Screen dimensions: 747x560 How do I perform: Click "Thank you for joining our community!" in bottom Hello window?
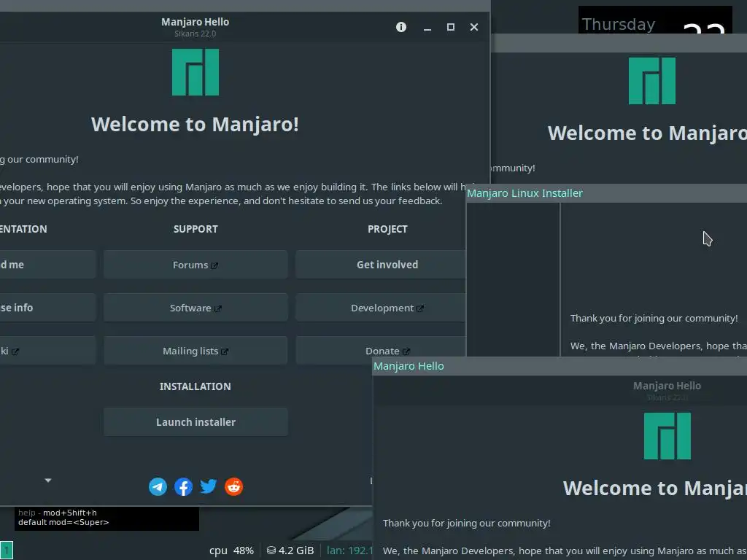466,523
